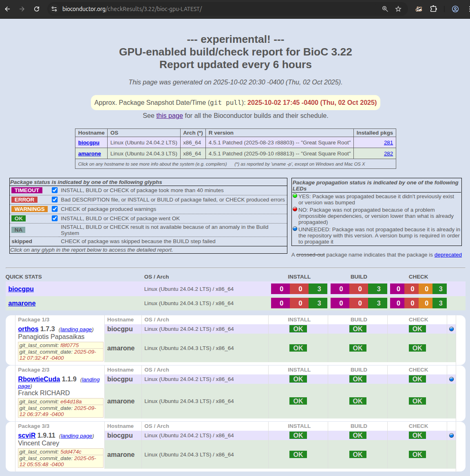Click the OK CHECK glyph for scviR on amarone
The image size is (470, 476).
(x=417, y=454)
